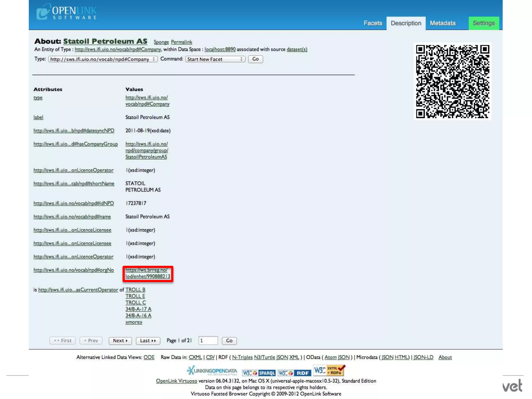Click the Prev page button
This screenshot has width=532, height=399.
point(91,341)
